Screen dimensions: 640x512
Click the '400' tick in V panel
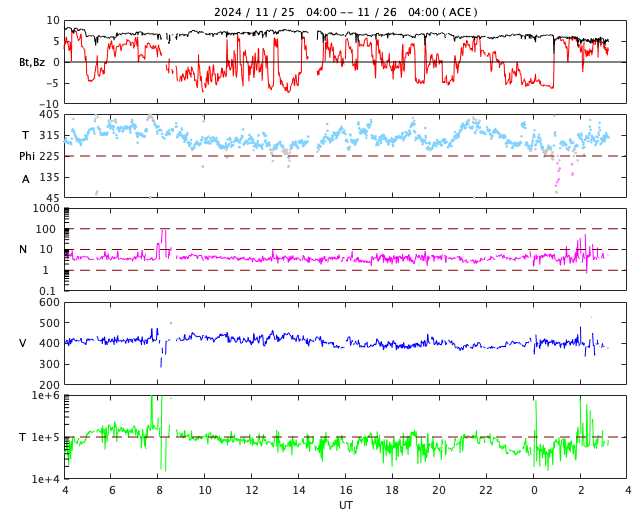pos(49,343)
